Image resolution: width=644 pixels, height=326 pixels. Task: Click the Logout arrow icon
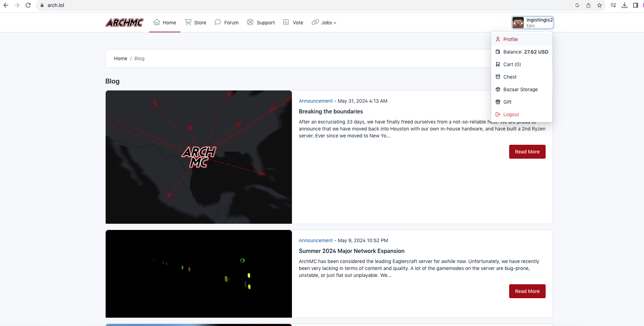(x=498, y=114)
